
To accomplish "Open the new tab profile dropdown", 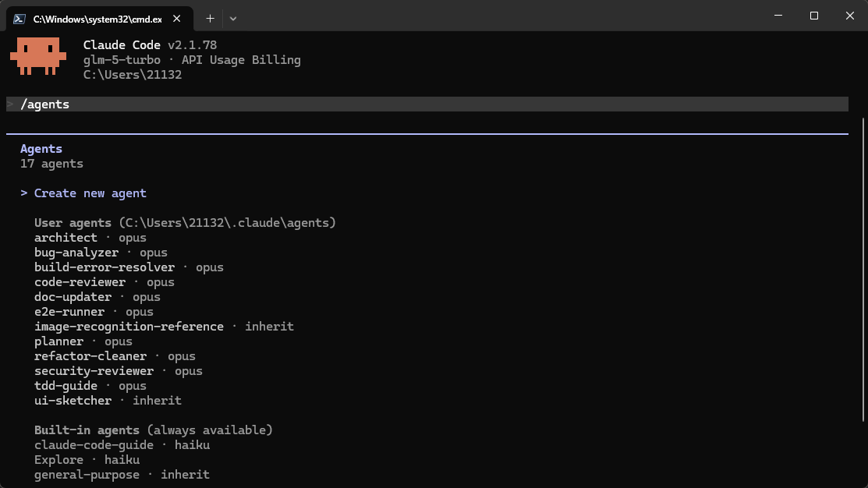I will [233, 19].
